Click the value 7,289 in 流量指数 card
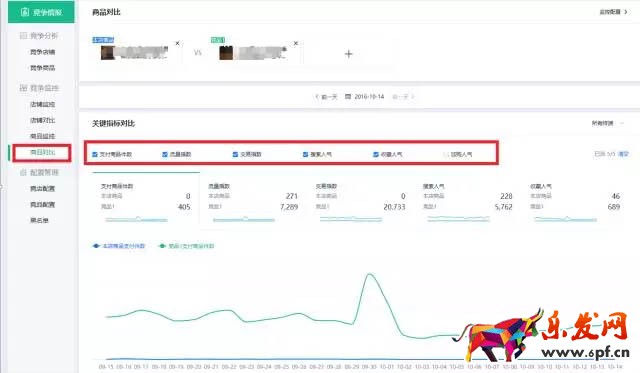 tap(289, 207)
